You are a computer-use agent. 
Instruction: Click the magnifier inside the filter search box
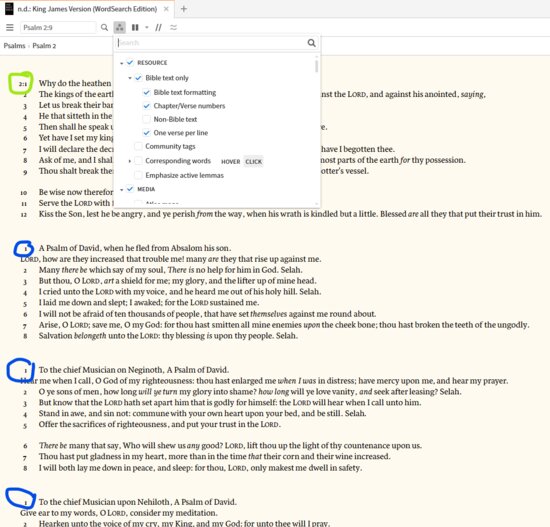point(311,43)
